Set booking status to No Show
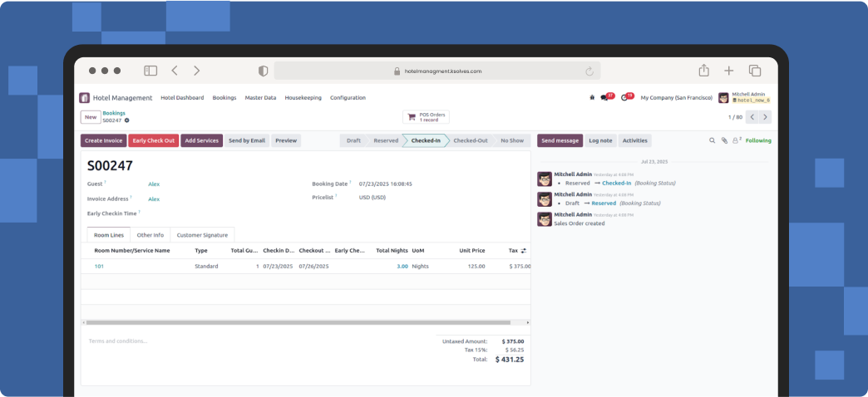Viewport: 868px width, 397px height. tap(511, 140)
